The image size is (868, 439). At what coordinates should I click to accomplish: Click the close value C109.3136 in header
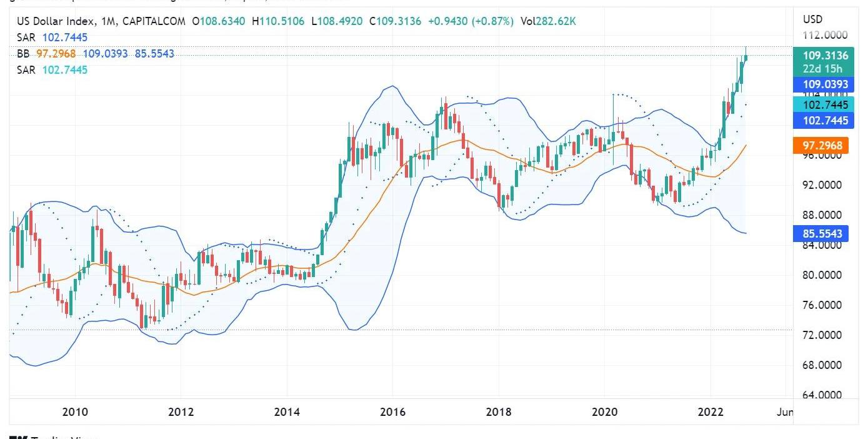tap(395, 21)
